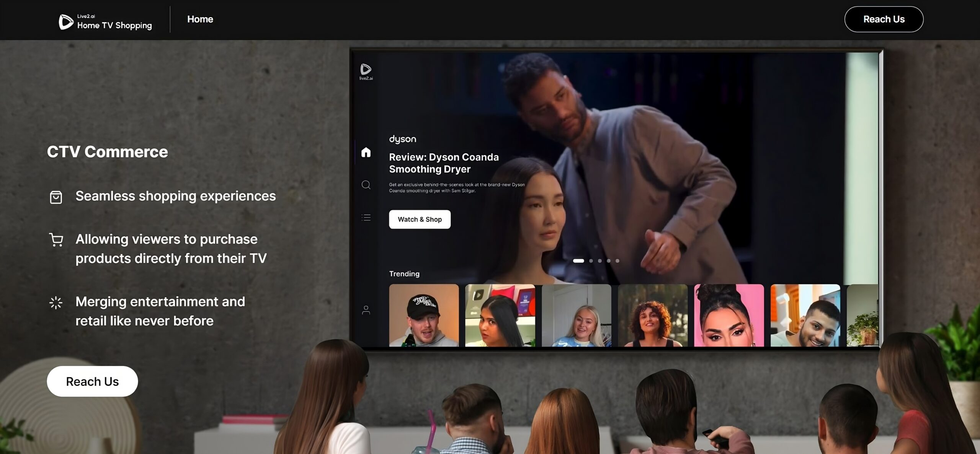Jump to the second carousel dot

coord(591,261)
